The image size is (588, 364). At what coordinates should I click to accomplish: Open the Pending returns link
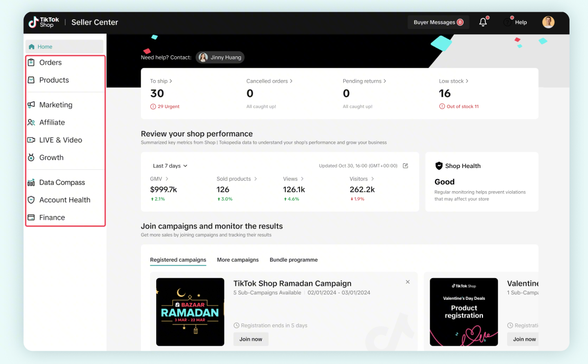tap(364, 81)
